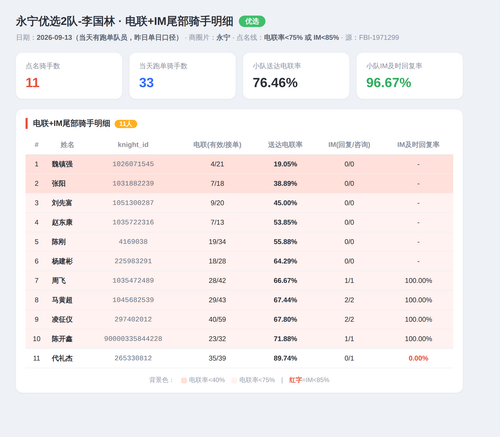Select rider name 代礼杰
Image resolution: width=500 pixels, height=437 pixels.
coord(62,358)
